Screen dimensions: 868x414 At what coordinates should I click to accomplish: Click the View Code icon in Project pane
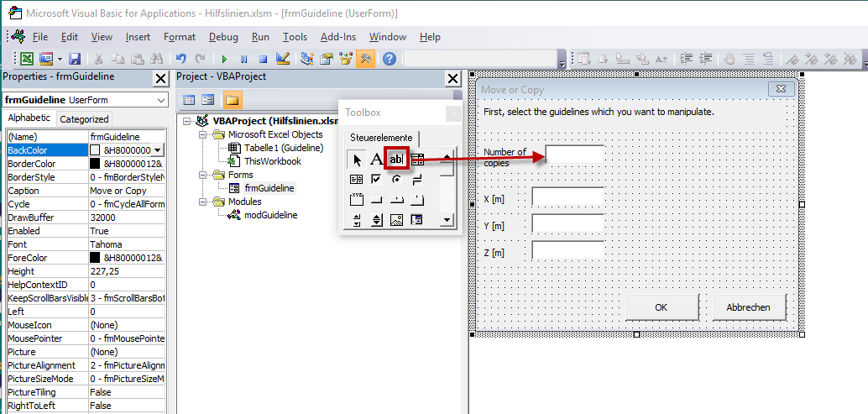[190, 100]
